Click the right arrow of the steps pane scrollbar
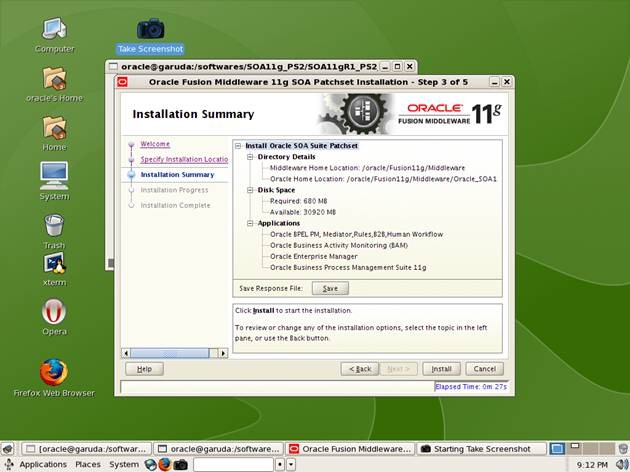This screenshot has width=630, height=472. click(x=223, y=353)
